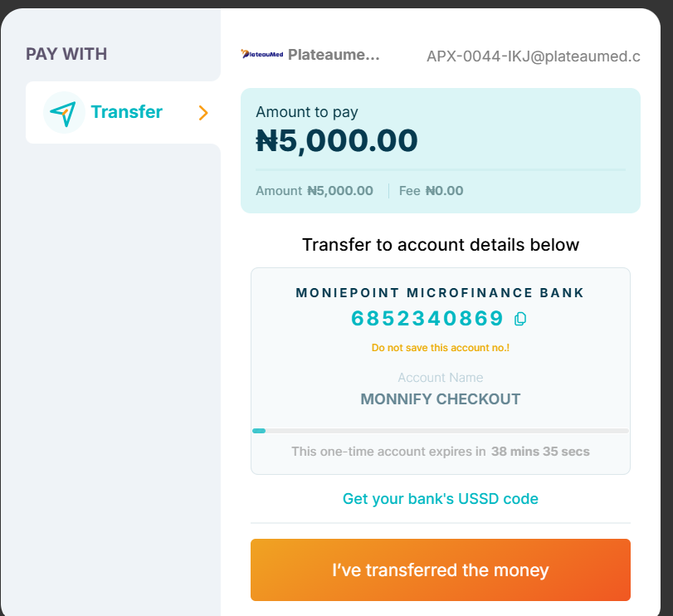Select the account number 6852340869

[x=427, y=319]
